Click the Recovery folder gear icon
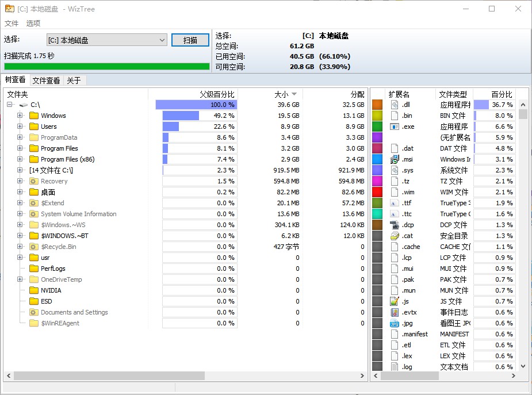 33,181
